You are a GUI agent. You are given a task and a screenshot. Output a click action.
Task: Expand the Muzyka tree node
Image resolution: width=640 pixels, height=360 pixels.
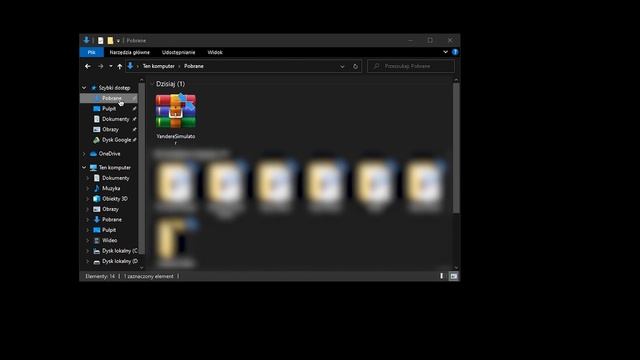click(x=87, y=189)
